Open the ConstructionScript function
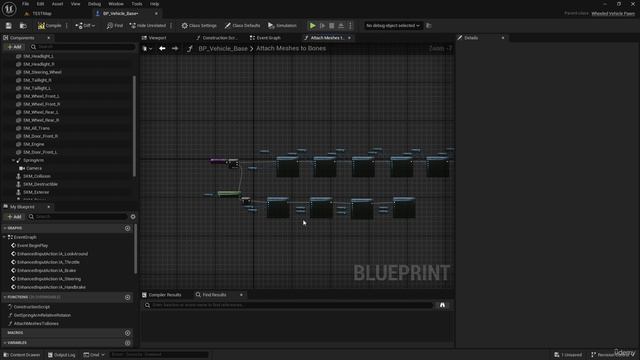 (x=31, y=307)
